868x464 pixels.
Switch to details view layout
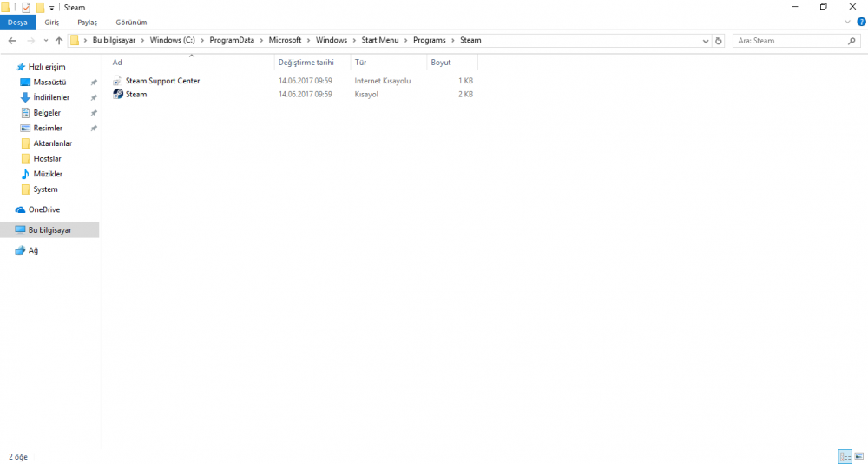pyautogui.click(x=844, y=456)
